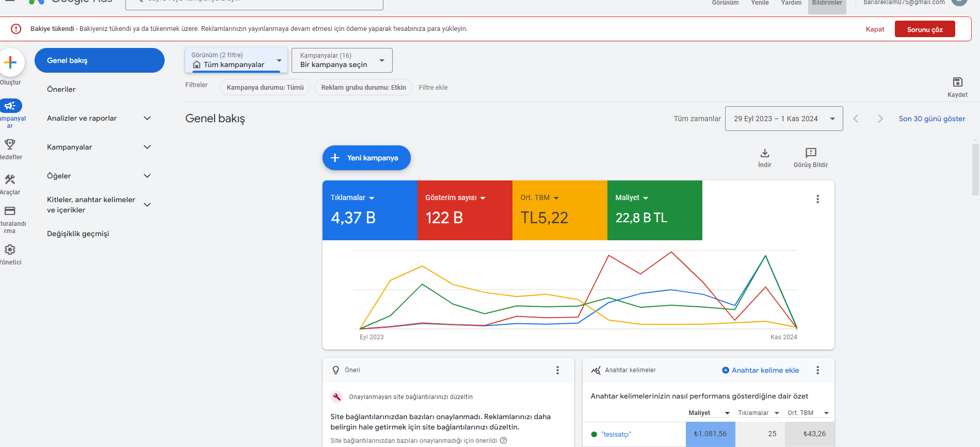Go to next date range arrow
The height and width of the screenshot is (447, 980).
click(880, 119)
